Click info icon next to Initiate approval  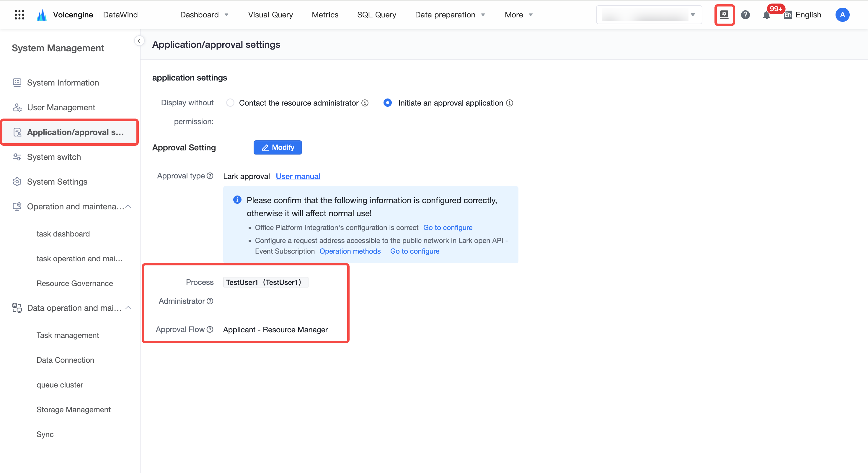pyautogui.click(x=510, y=103)
